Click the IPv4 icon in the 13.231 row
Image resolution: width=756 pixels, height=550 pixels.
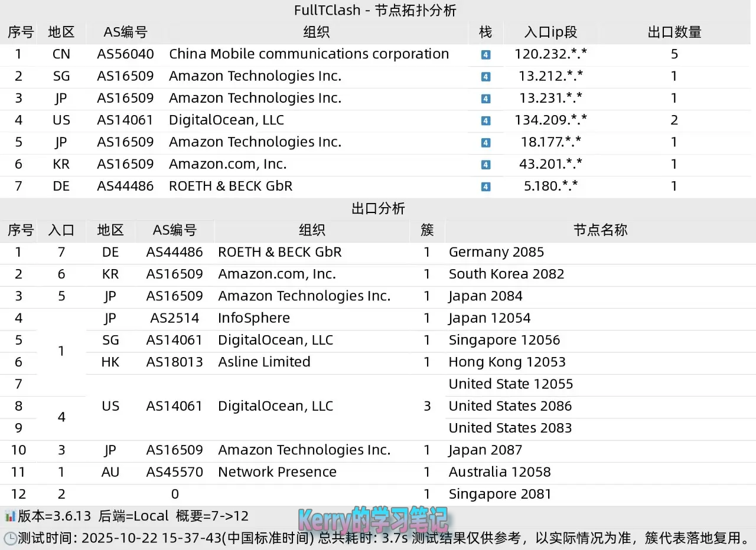click(x=485, y=99)
